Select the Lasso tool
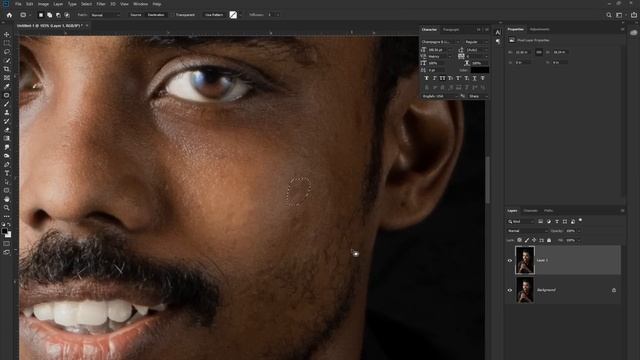The height and width of the screenshot is (360, 640). point(7,52)
